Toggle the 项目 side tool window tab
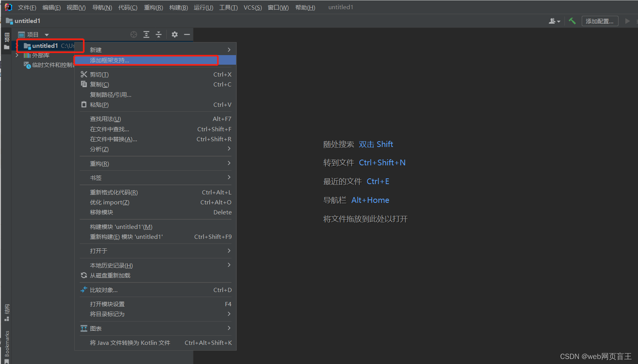The image size is (638, 364). pos(7,41)
